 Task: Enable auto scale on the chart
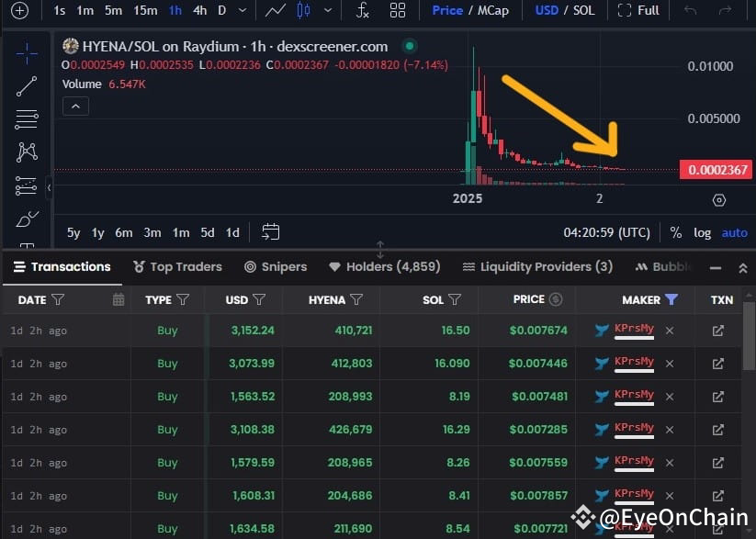tap(734, 232)
